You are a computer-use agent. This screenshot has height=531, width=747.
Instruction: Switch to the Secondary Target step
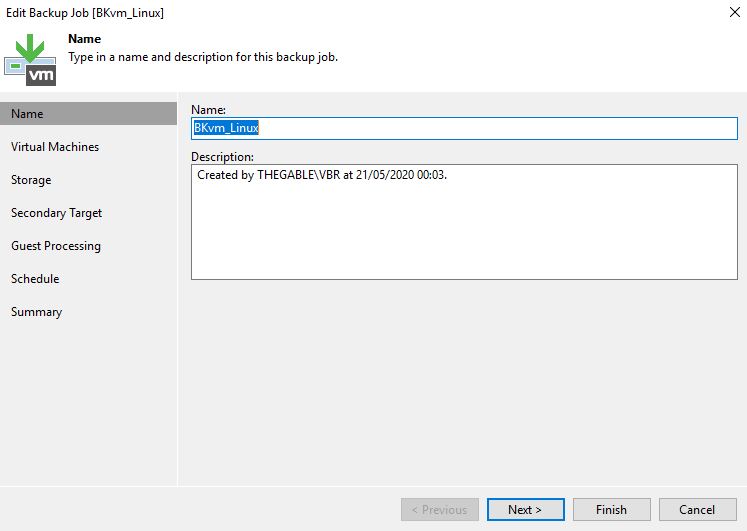56,213
